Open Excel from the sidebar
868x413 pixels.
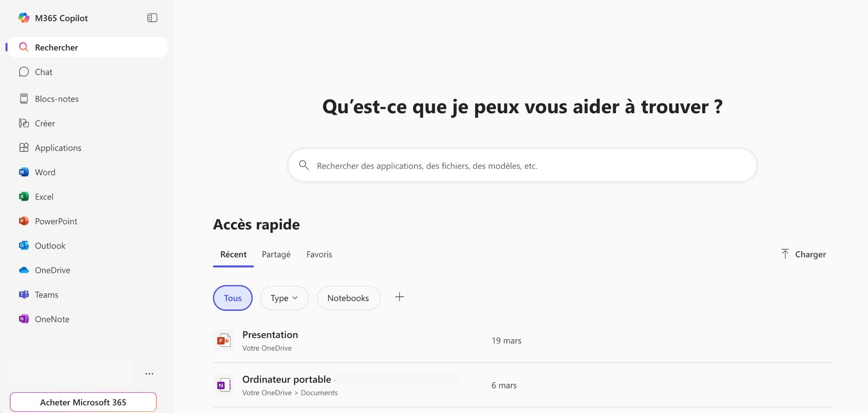45,196
